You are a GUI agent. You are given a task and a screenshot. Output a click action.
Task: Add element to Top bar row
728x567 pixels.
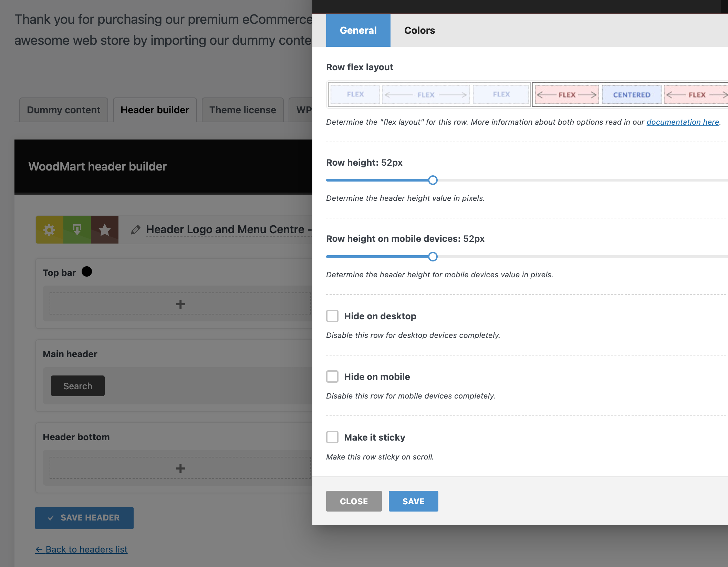pos(180,304)
